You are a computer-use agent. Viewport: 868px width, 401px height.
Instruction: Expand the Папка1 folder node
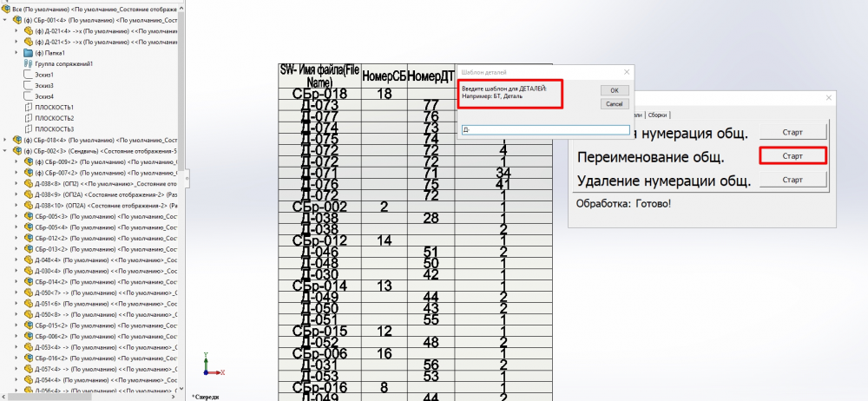(x=16, y=53)
